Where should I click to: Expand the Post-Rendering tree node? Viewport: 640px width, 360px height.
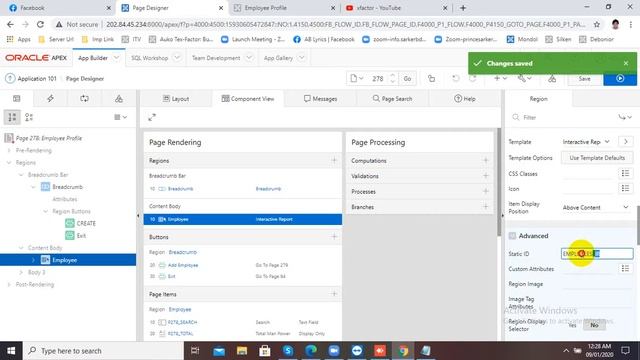[9, 284]
